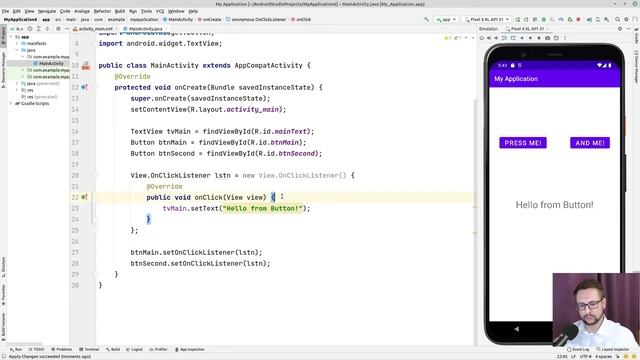This screenshot has height=360, width=640.
Task: Tap the PRESS ME! button in emulator
Action: [523, 143]
